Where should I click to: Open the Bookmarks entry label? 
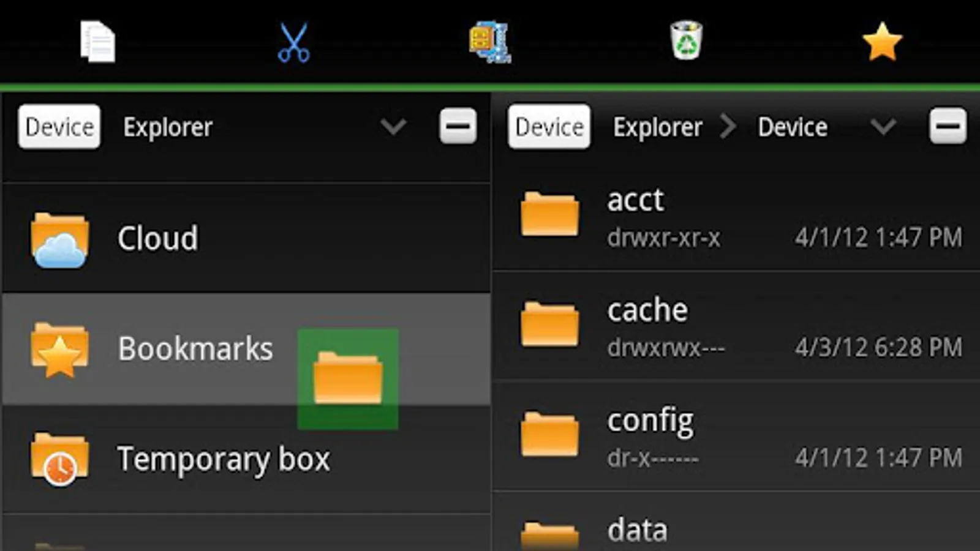click(x=195, y=348)
